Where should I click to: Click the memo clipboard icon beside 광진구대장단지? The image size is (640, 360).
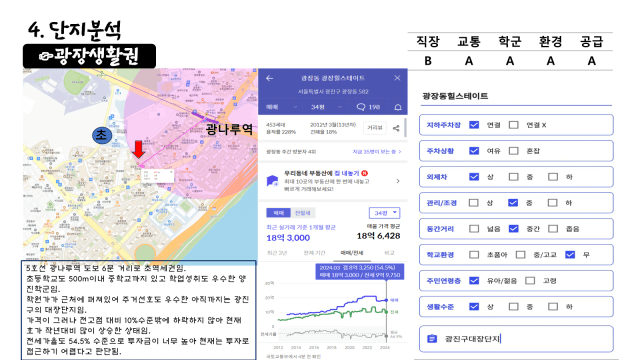(432, 339)
